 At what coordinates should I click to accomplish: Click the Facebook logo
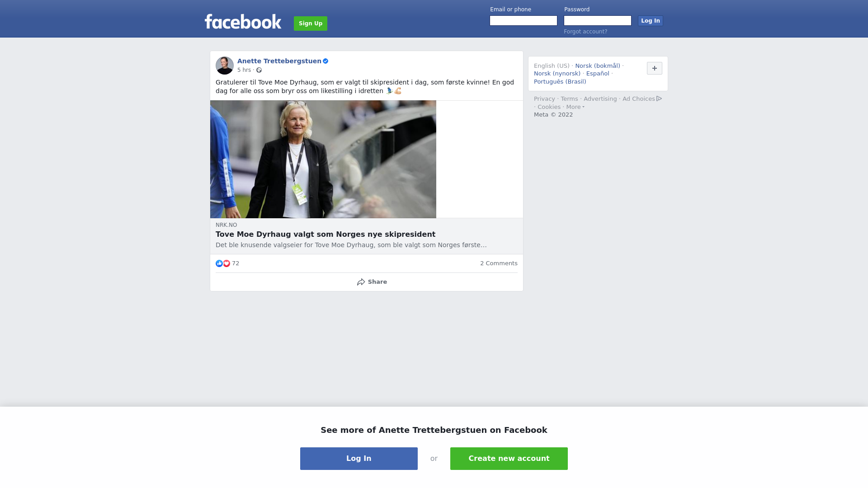coord(243,22)
